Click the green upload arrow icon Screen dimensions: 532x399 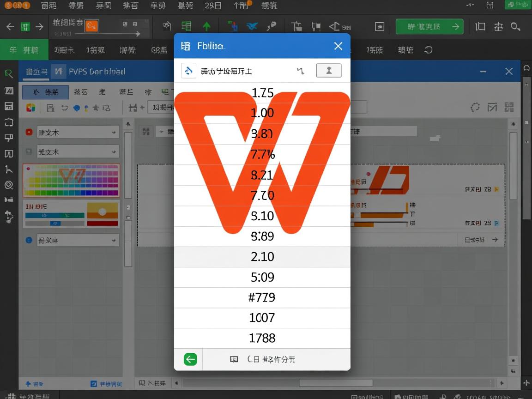[x=206, y=26]
